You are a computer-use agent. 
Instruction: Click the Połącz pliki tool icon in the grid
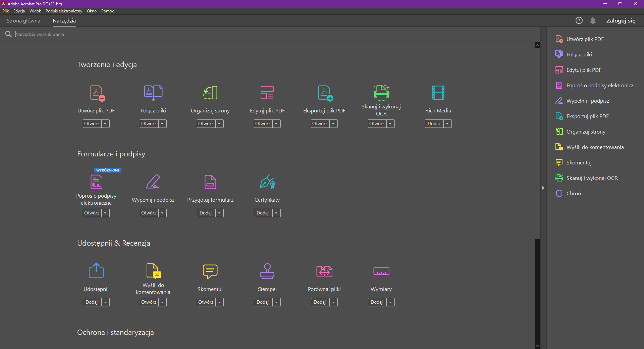pos(153,93)
